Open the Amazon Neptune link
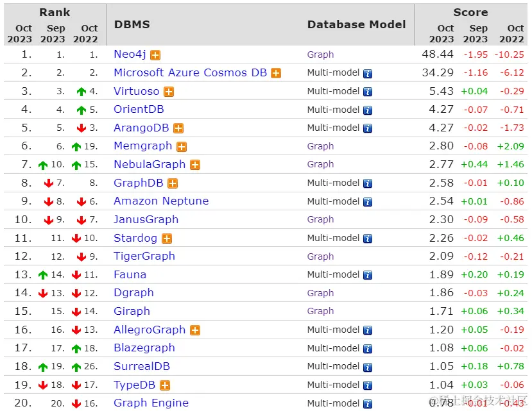 pos(161,201)
